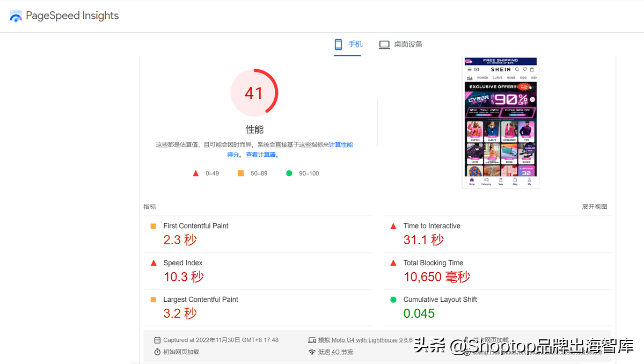Click the calendar icon beside Captured at
Screen dimensions: 644x364
[x=157, y=340]
